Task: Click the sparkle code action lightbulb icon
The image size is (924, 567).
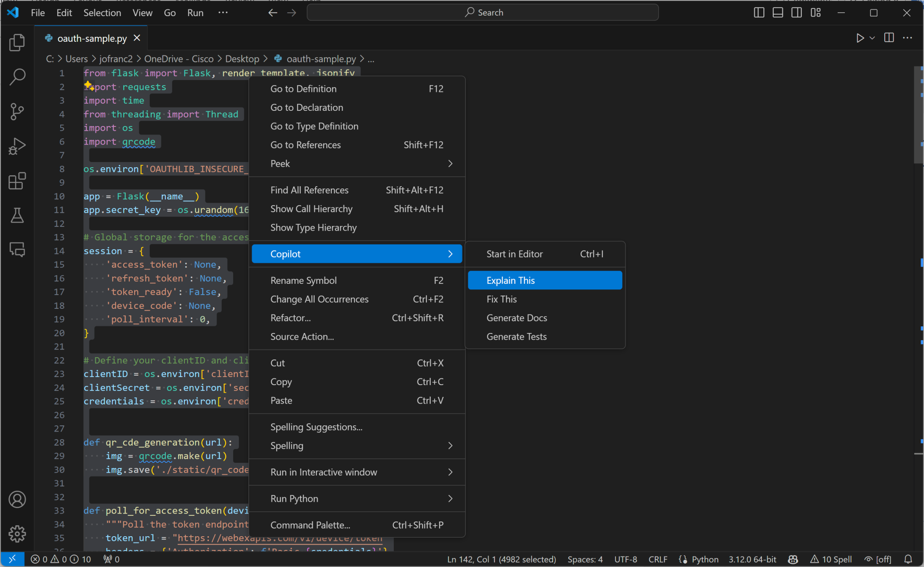Action: pos(89,86)
